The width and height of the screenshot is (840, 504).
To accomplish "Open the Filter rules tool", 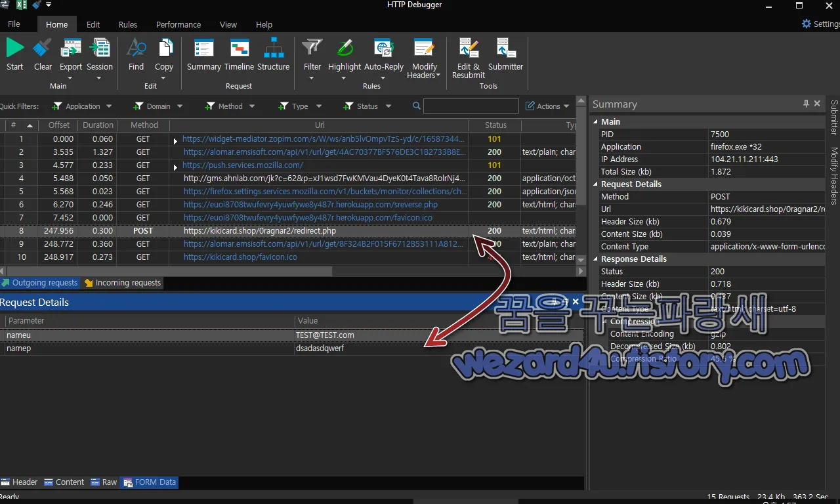I will pyautogui.click(x=312, y=58).
